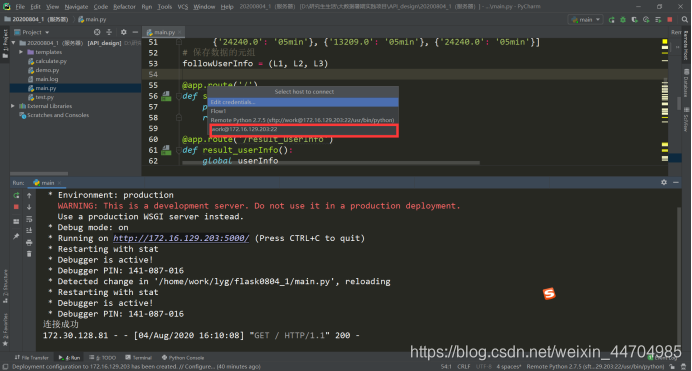Screen dimensions: 692x371
Task: Open the TODO tool window
Action: pyautogui.click(x=102, y=358)
